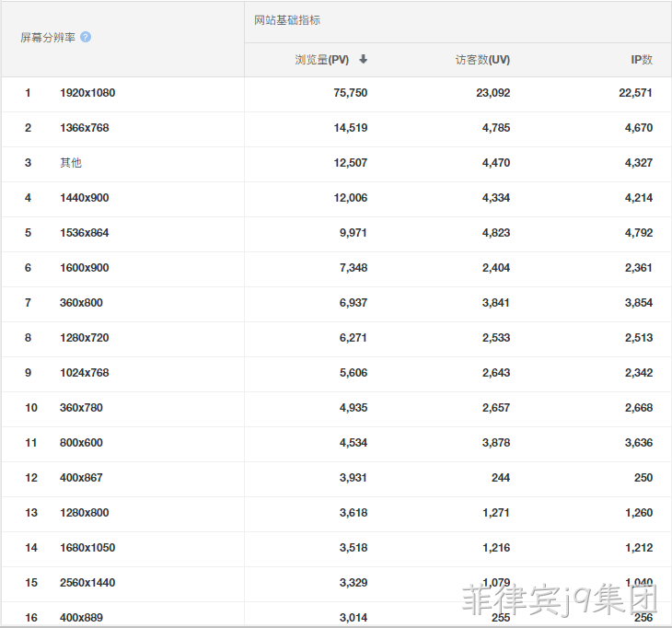Click IP value 3,854
Image resolution: width=672 pixels, height=628 pixels.
[639, 303]
